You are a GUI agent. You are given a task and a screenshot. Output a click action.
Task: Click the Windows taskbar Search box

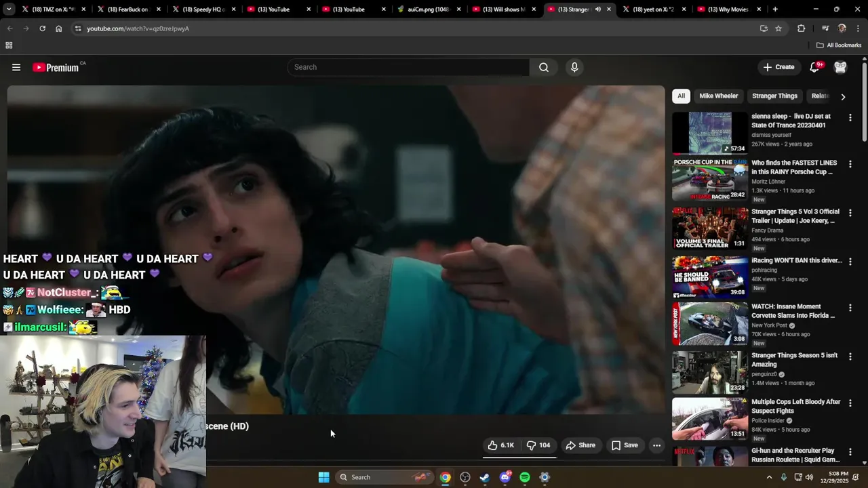point(384,477)
